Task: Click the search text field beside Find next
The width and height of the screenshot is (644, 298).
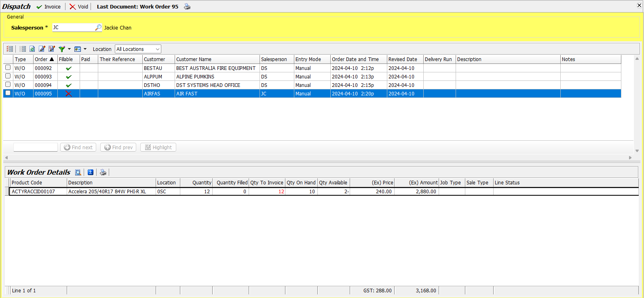Action: click(36, 147)
